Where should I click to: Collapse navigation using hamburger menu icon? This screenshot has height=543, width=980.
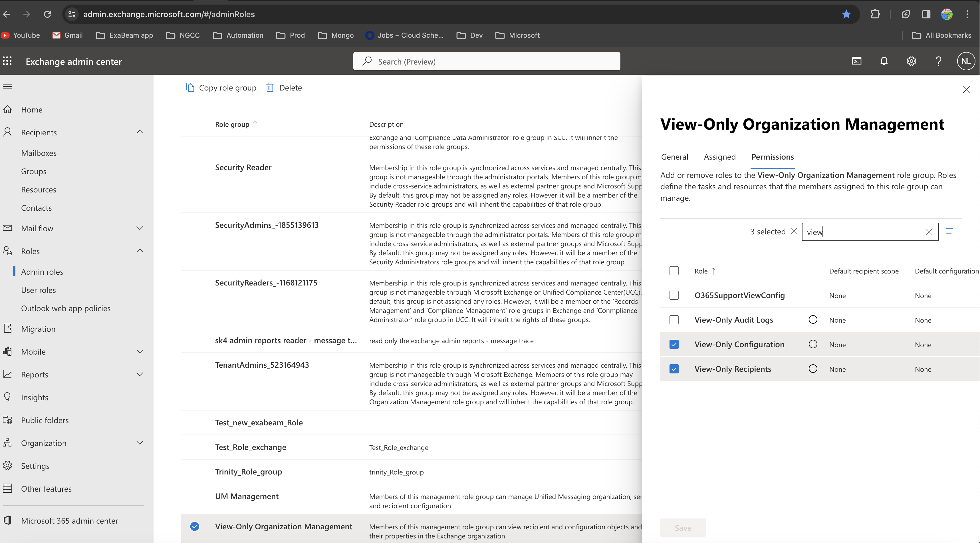(x=8, y=87)
